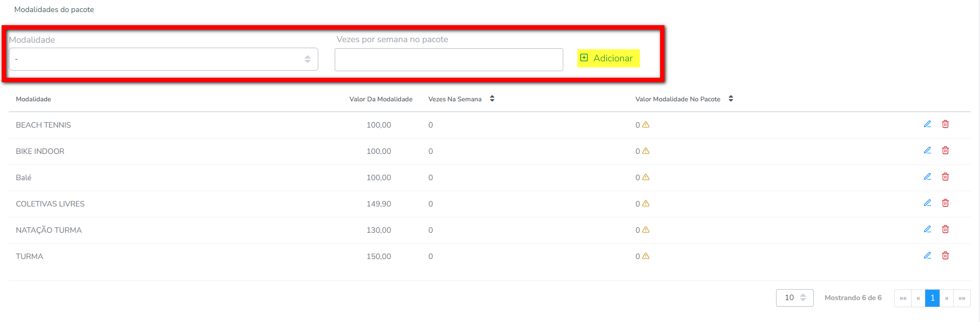The height and width of the screenshot is (322, 980).
Task: Open the Modalidade dropdown
Action: pos(163,59)
